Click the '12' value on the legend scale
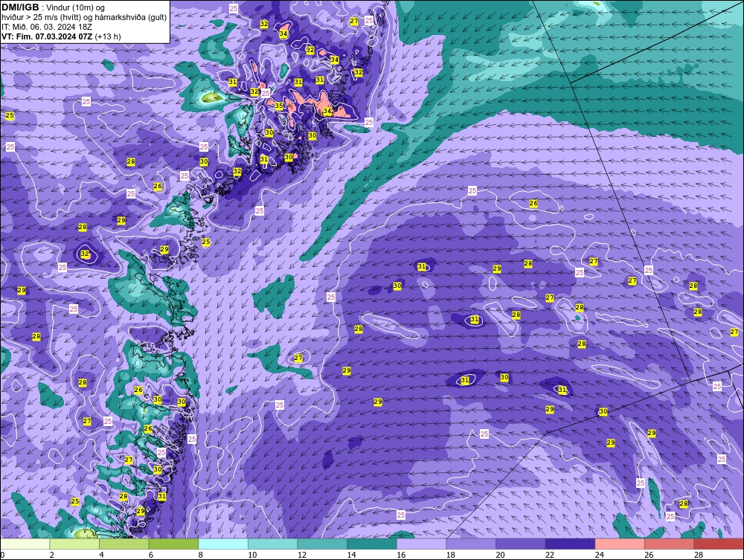Screen dimensions: 744x560 coord(302,555)
